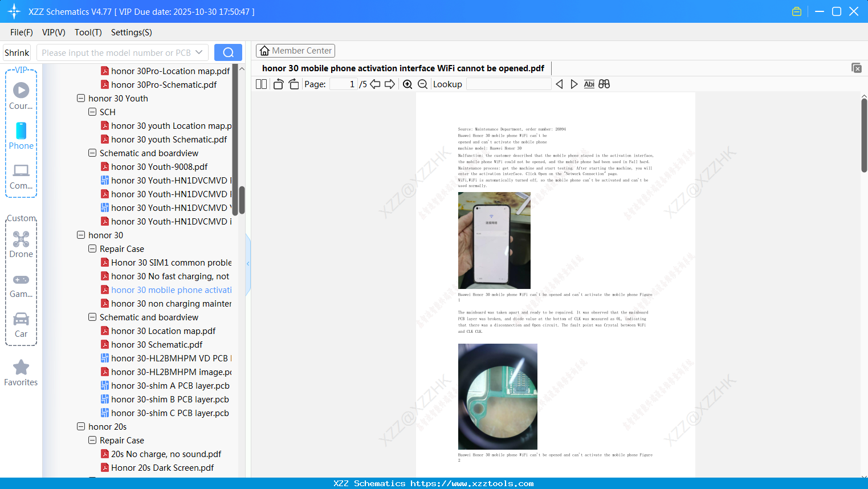Click the XZZ Schematics logo in the title bar
Viewport: 868px width, 489px height.
14,11
